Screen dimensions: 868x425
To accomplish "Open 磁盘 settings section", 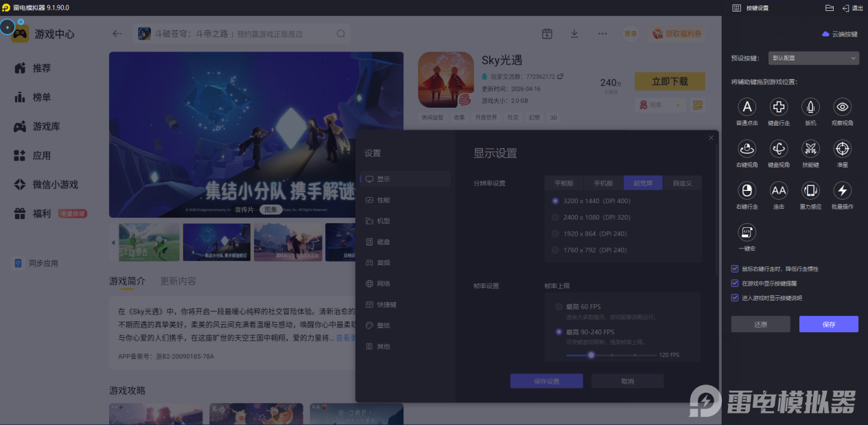I will click(x=406, y=242).
